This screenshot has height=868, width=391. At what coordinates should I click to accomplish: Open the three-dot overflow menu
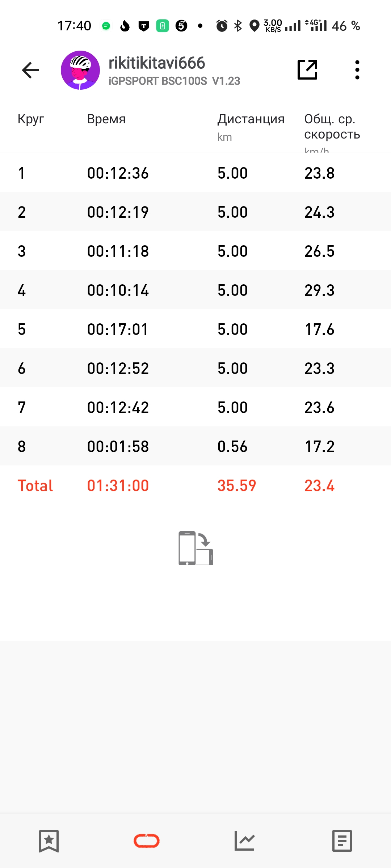point(357,70)
